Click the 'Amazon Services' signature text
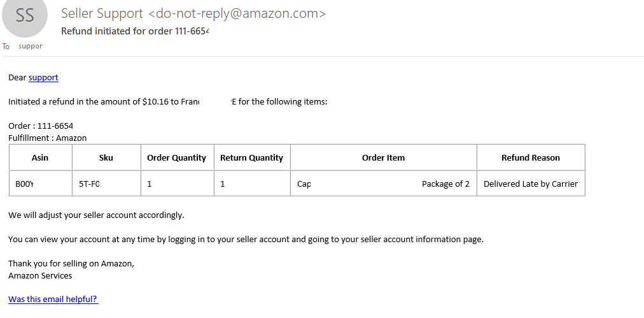The width and height of the screenshot is (644, 318). pyautogui.click(x=40, y=276)
